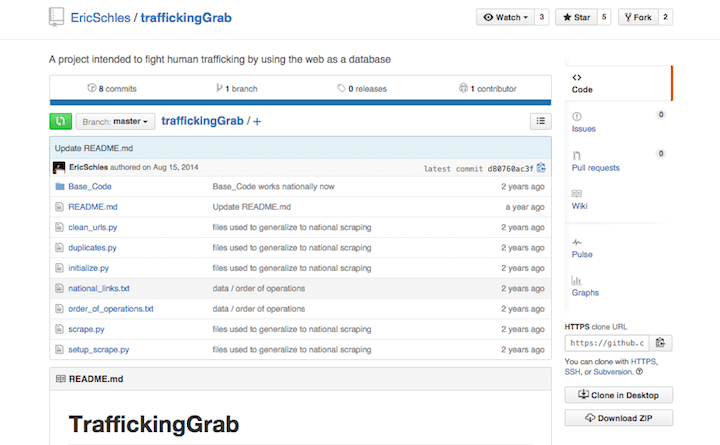Open national_links.txt file link
The image size is (720, 445).
[99, 288]
